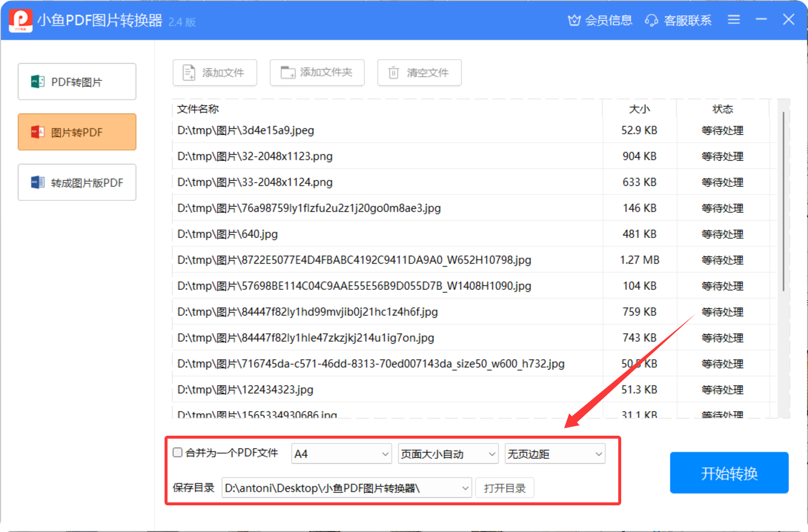Screen dimensions: 808x532
Task: Toggle merge into single PDF checkbox
Action: 177,452
